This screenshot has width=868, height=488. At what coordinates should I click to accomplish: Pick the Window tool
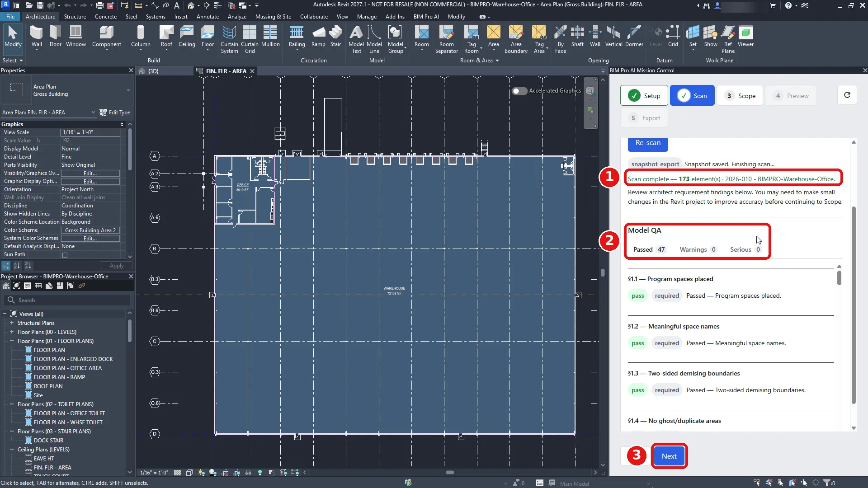point(75,36)
